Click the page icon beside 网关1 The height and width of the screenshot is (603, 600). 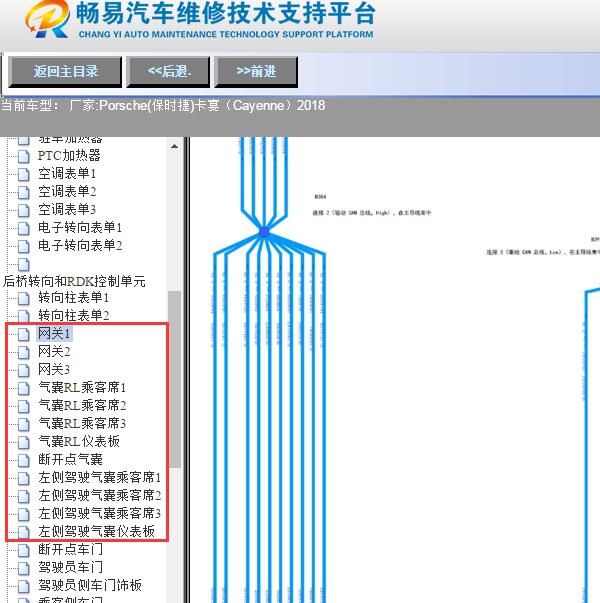(x=24, y=335)
